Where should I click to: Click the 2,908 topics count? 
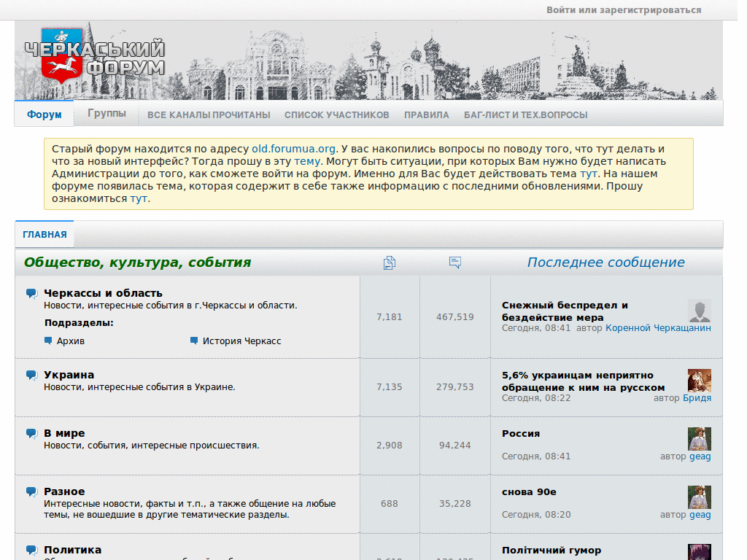(390, 446)
